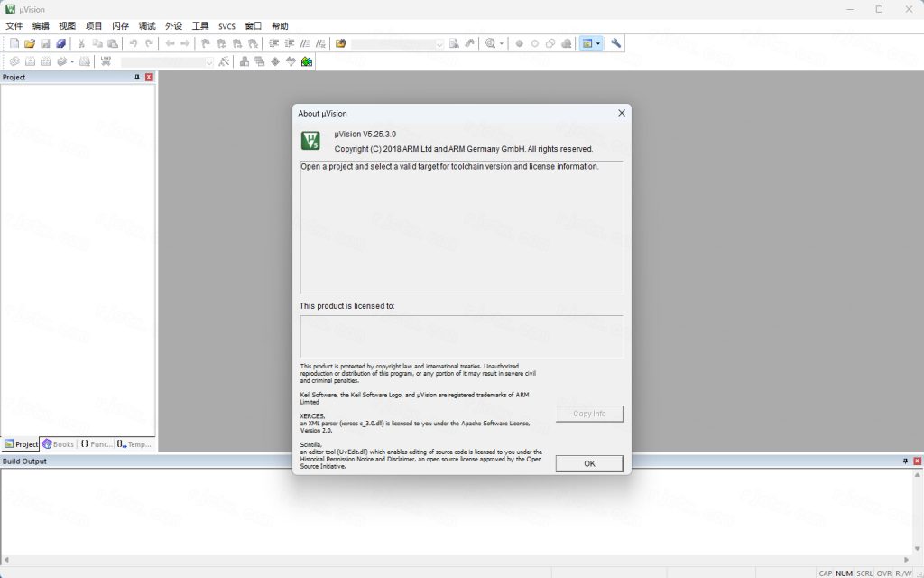Click the Save All toolbar icon
Viewport: 924px width, 578px height.
(x=60, y=43)
